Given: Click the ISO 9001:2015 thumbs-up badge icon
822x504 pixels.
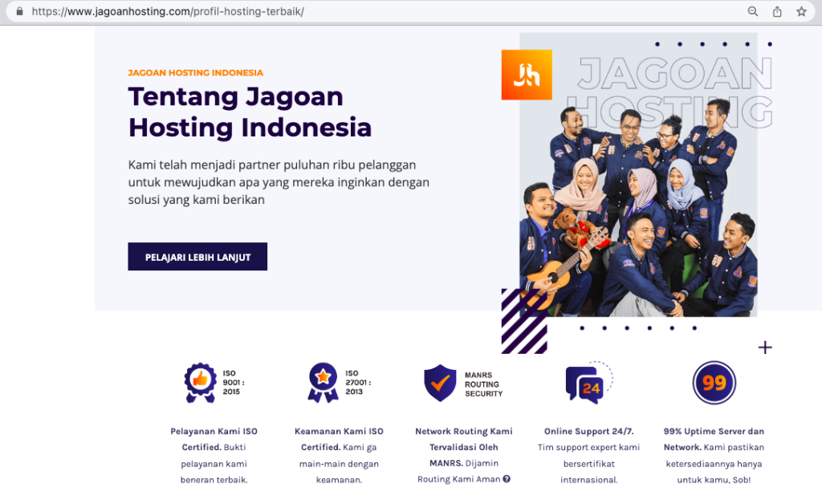Looking at the screenshot, I should pos(200,383).
